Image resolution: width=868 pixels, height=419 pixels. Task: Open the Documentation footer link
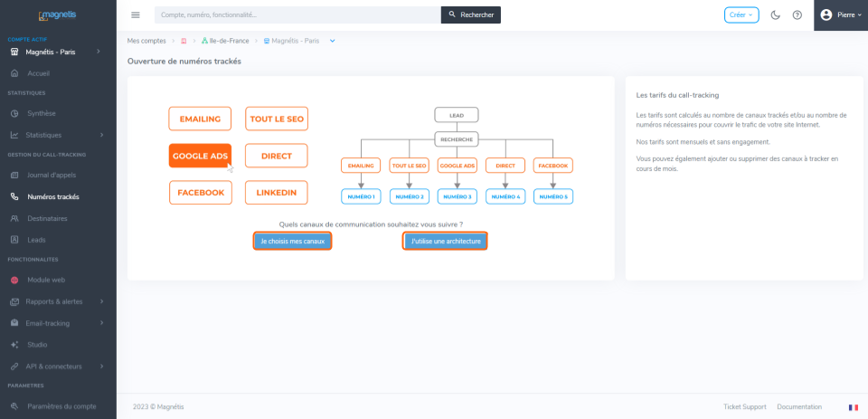(799, 407)
